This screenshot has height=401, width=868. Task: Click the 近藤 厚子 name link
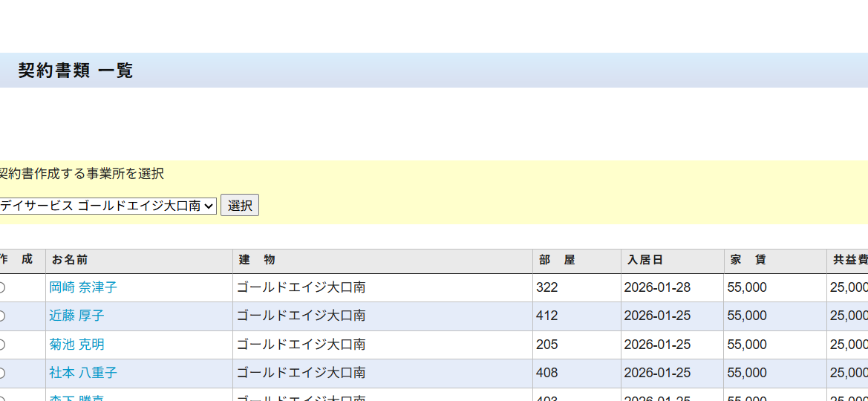pyautogui.click(x=76, y=316)
